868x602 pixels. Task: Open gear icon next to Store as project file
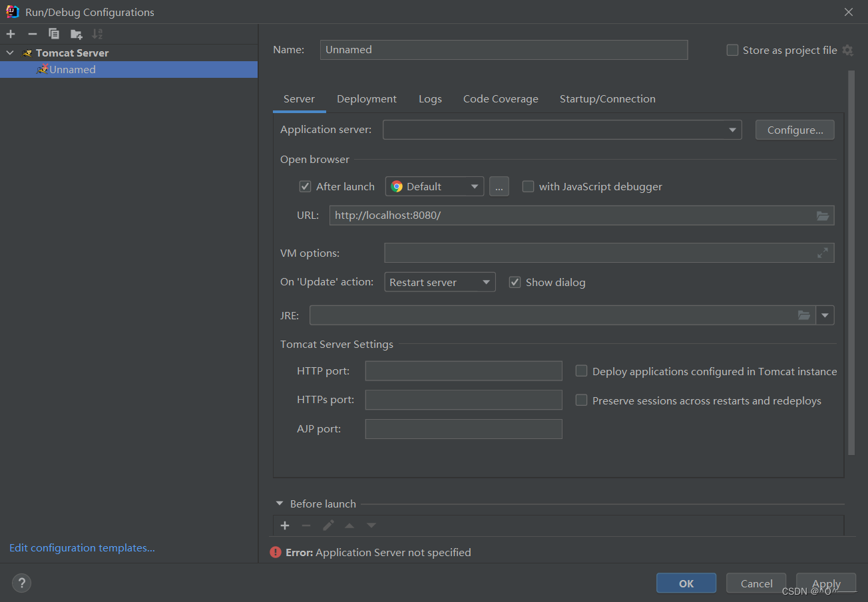coord(847,50)
